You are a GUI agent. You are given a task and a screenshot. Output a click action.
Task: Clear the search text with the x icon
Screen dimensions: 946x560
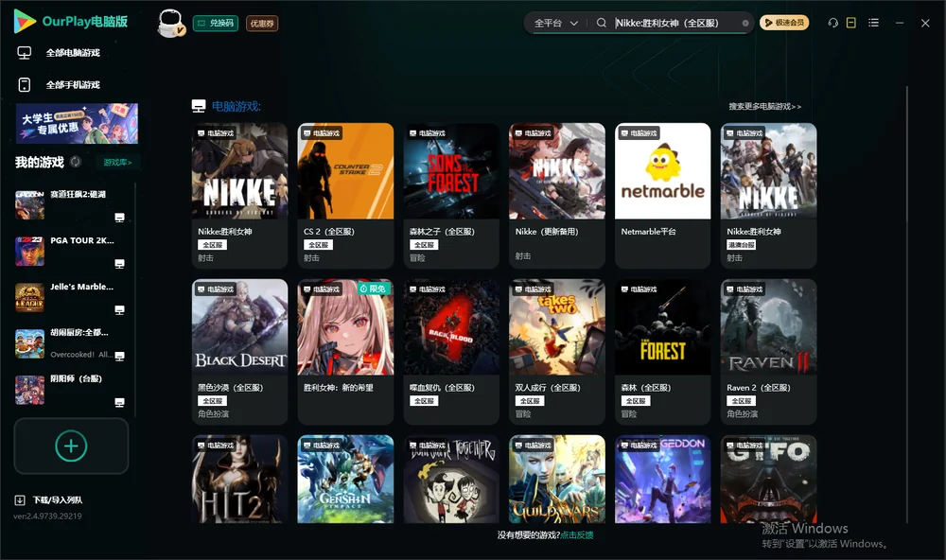pyautogui.click(x=745, y=23)
